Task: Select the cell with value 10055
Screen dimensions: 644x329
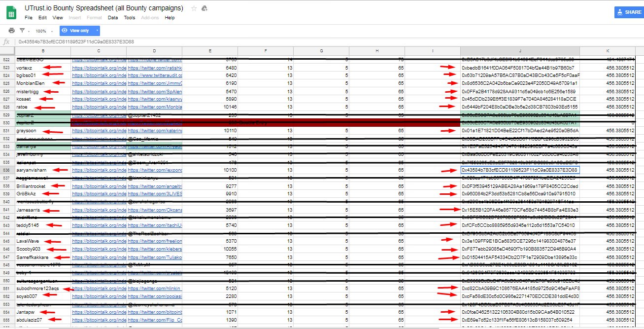Action: click(x=210, y=249)
